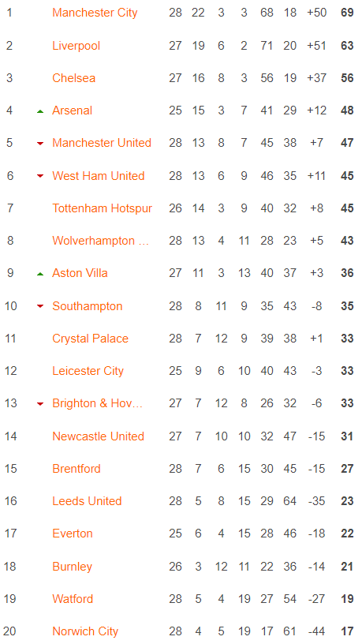Viewport: 362px width, 644px height.
Task: Select the Norwich City team link
Action: pyautogui.click(x=85, y=631)
